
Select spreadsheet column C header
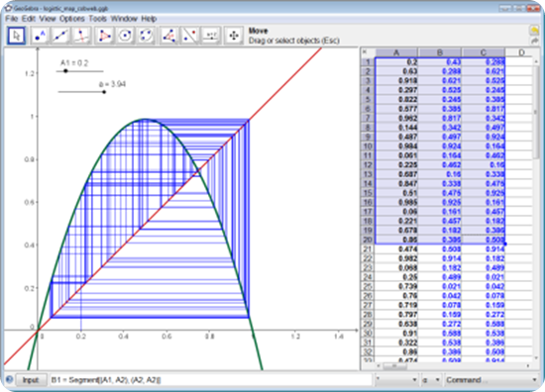484,52
